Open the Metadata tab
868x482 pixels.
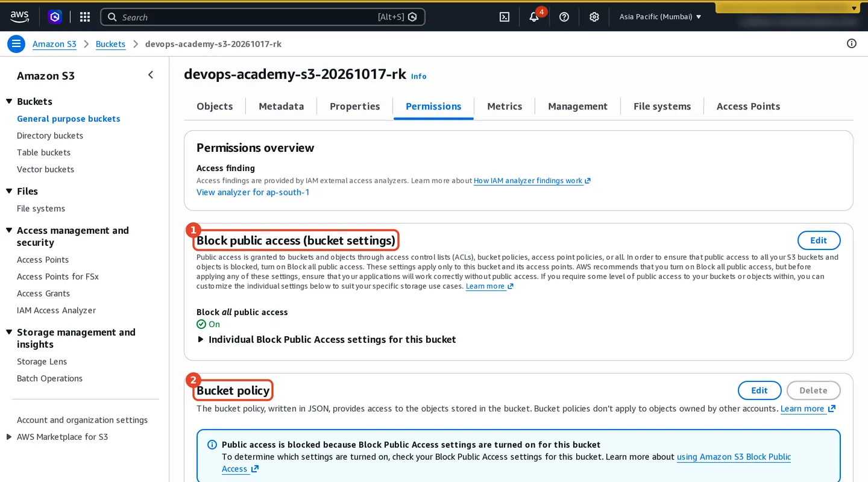coord(281,106)
